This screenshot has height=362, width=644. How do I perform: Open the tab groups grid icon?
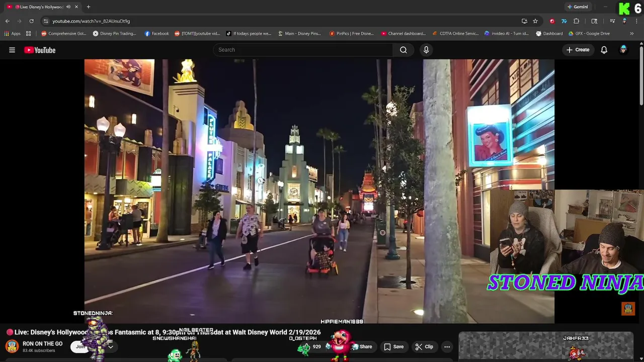tap(29, 34)
